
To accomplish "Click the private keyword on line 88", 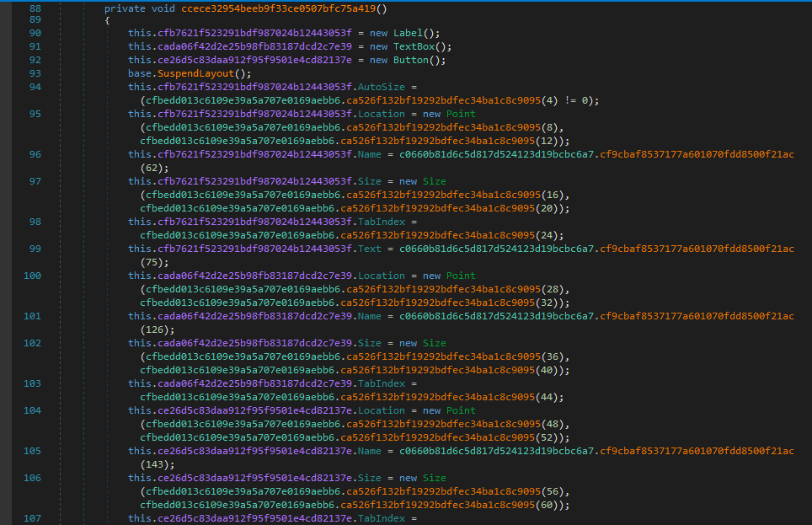I will [x=125, y=8].
